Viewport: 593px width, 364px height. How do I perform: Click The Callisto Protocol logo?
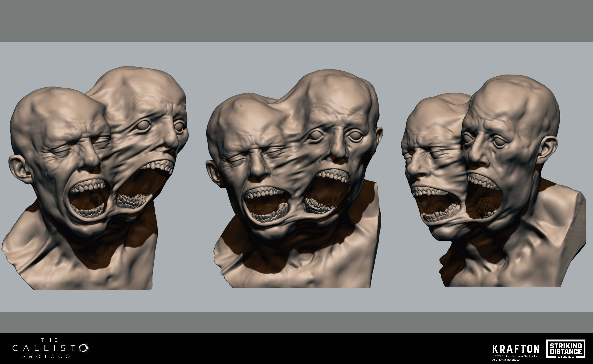(51, 348)
